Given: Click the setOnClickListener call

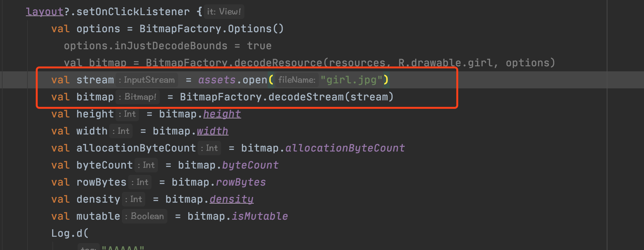Looking at the screenshot, I should click(x=133, y=12).
